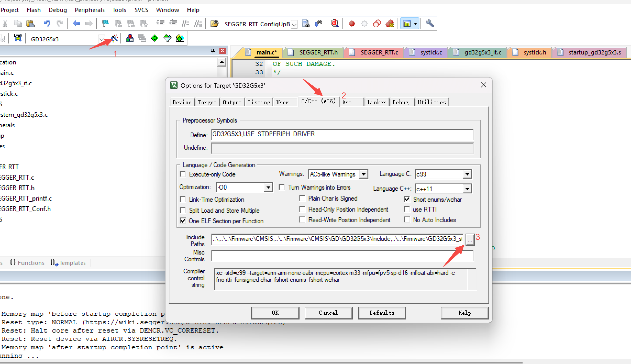Open Options for Target magic wand icon
The image size is (631, 364).
pos(114,38)
